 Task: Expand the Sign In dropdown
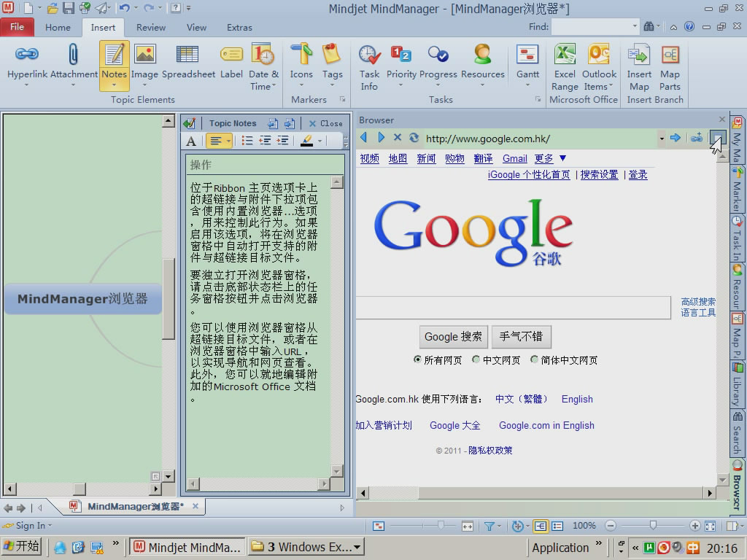pyautogui.click(x=50, y=526)
